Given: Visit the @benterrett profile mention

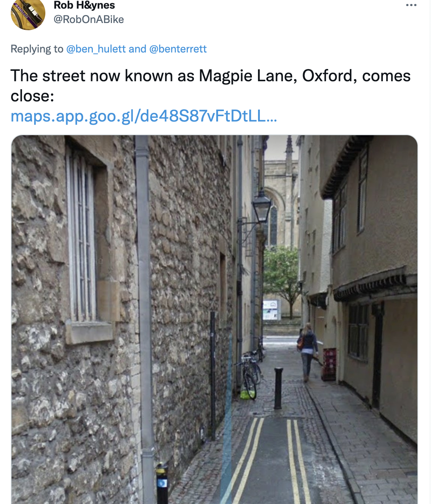Looking at the screenshot, I should pos(178,49).
